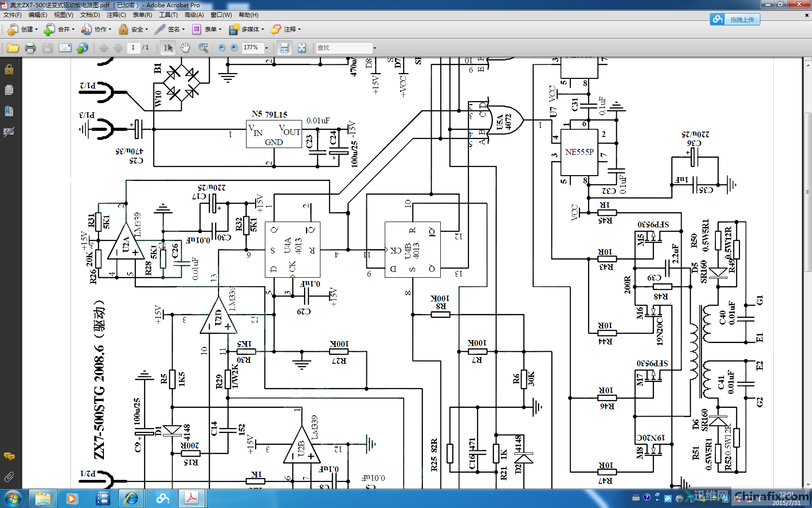
Task: Click the help question mark tray icon
Action: coord(647,497)
